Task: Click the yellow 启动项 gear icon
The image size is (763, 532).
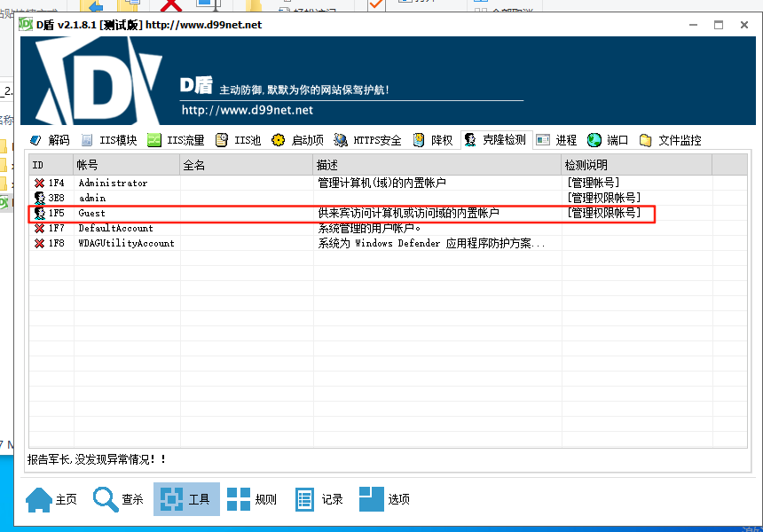Action: (279, 141)
